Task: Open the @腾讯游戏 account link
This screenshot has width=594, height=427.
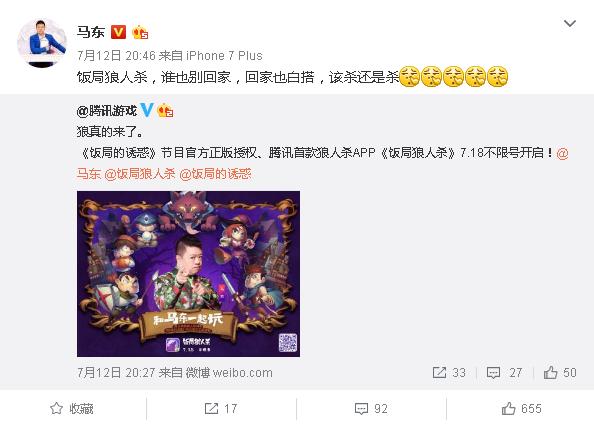Action: (x=107, y=111)
